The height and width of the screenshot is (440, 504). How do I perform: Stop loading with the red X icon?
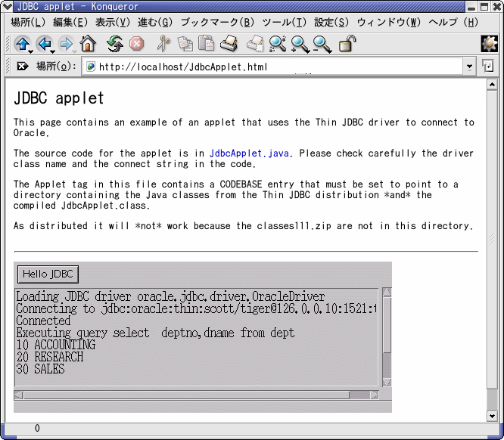pos(137,44)
